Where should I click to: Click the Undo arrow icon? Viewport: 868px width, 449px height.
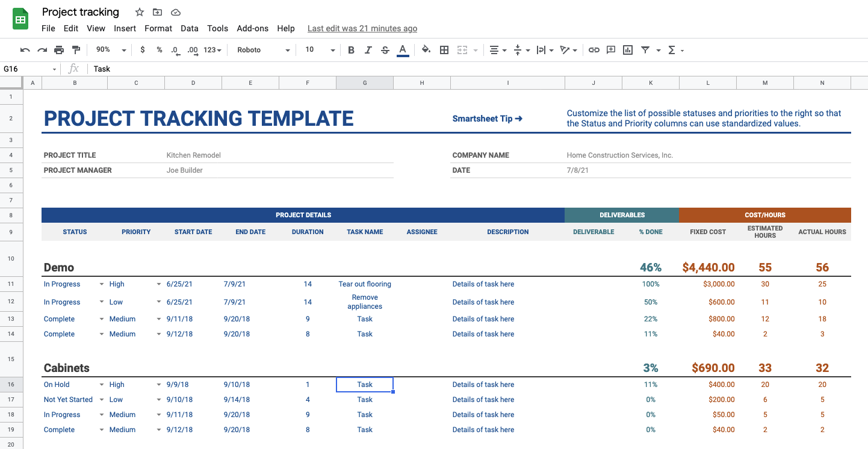click(25, 50)
